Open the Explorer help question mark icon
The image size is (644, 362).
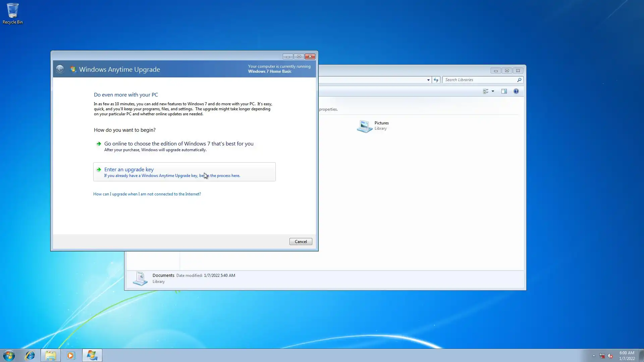point(516,91)
